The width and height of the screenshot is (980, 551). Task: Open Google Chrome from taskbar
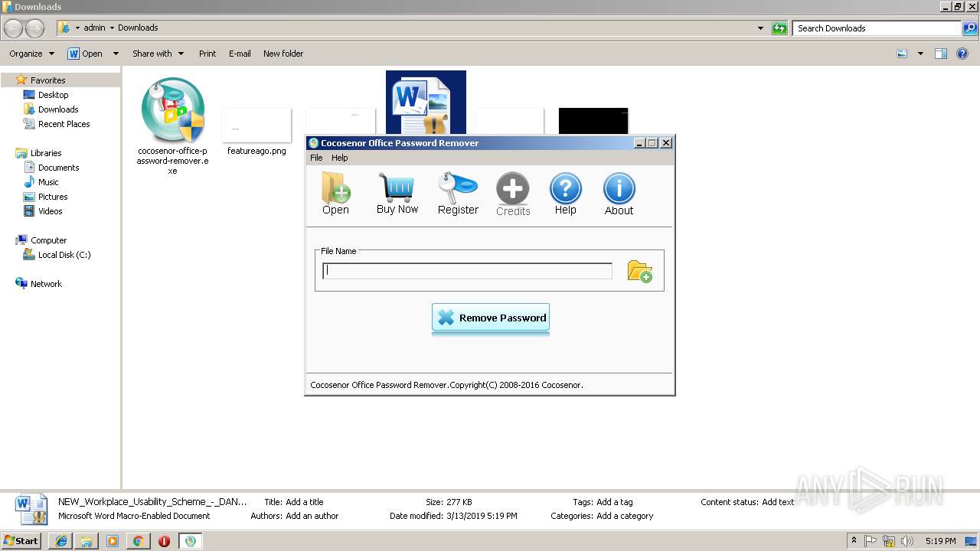138,541
